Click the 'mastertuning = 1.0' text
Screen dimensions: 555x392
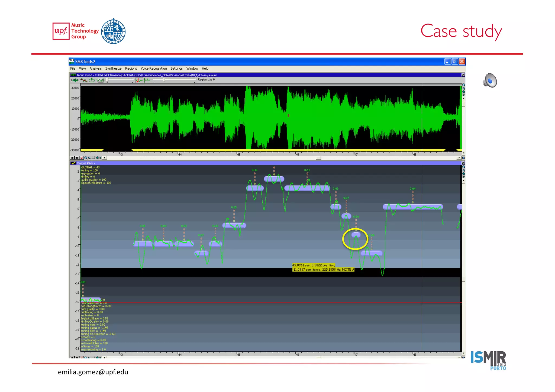[x=93, y=349]
